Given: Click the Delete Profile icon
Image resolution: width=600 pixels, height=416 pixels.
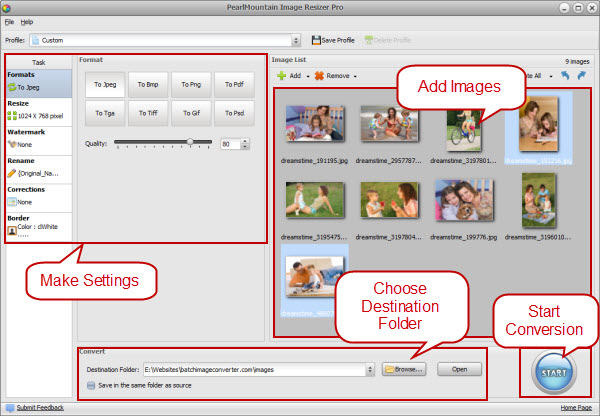Looking at the screenshot, I should coord(368,40).
